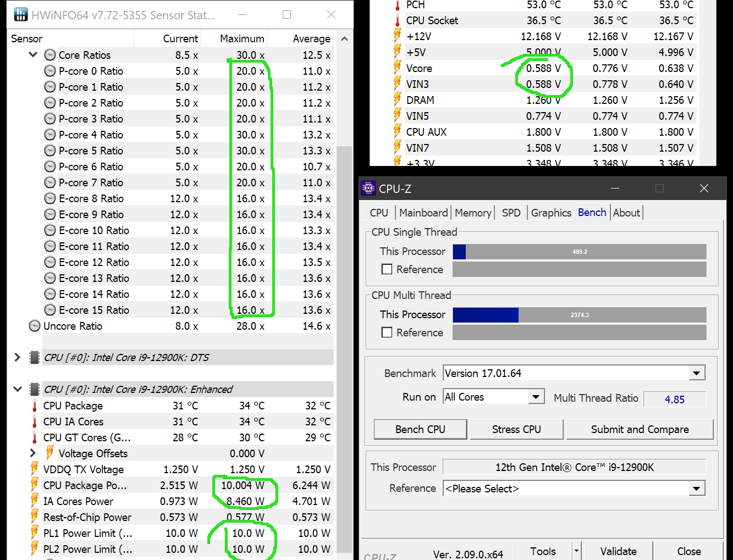Switch to the Memory tab
The image size is (733, 560).
[x=473, y=213]
